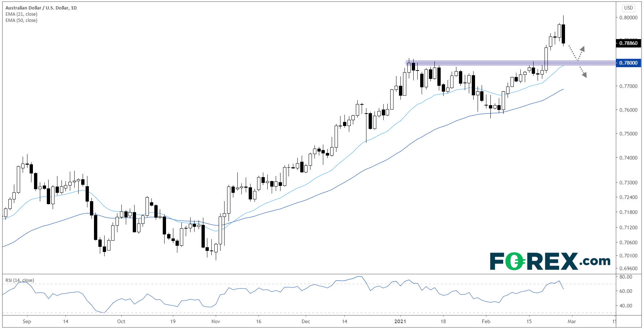Screen dimensions: 644x329
Task: Click the Mar label on time axis
Action: (x=572, y=321)
